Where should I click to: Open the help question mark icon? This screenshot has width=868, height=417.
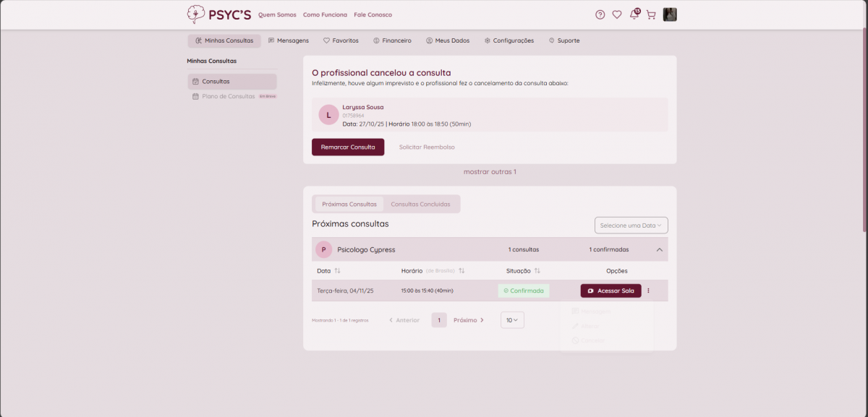(x=600, y=14)
